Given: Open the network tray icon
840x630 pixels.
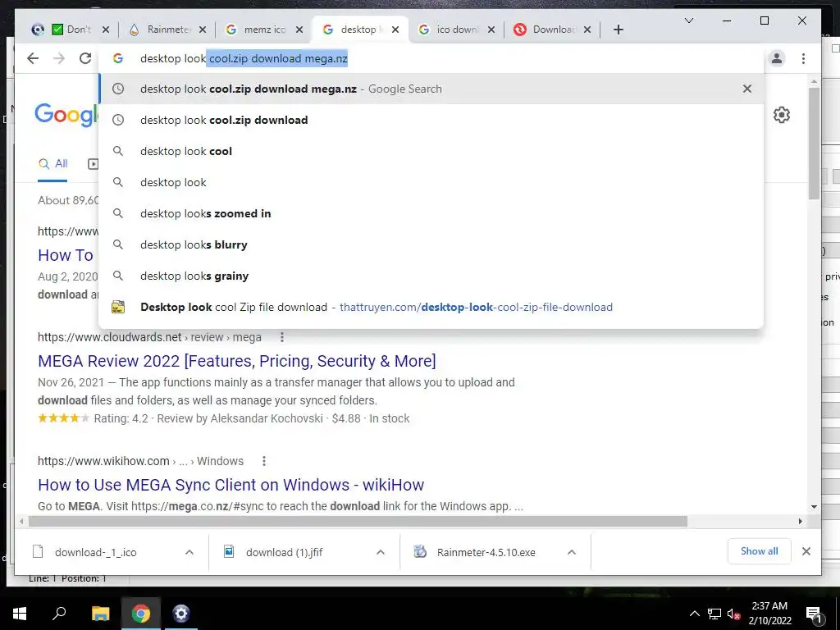Looking at the screenshot, I should coord(714,614).
